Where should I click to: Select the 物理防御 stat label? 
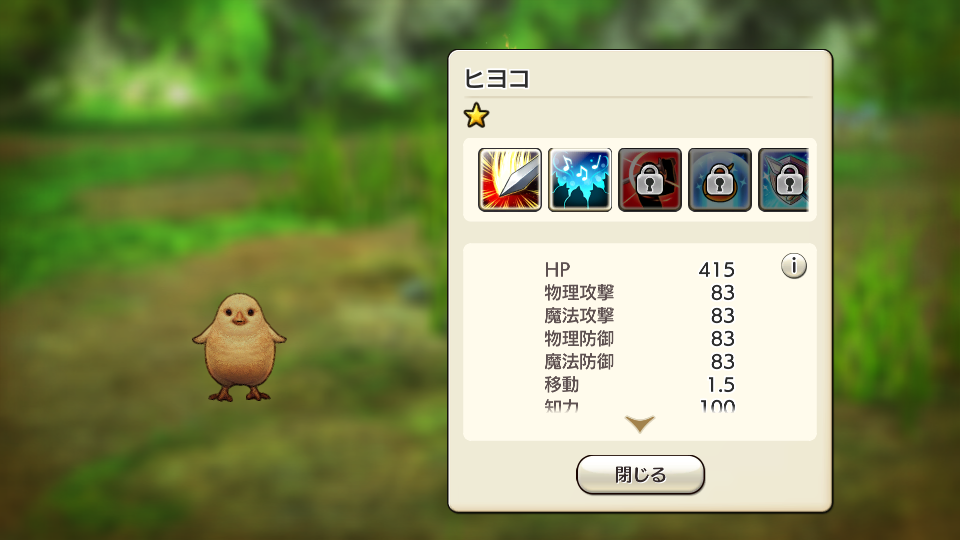click(579, 339)
